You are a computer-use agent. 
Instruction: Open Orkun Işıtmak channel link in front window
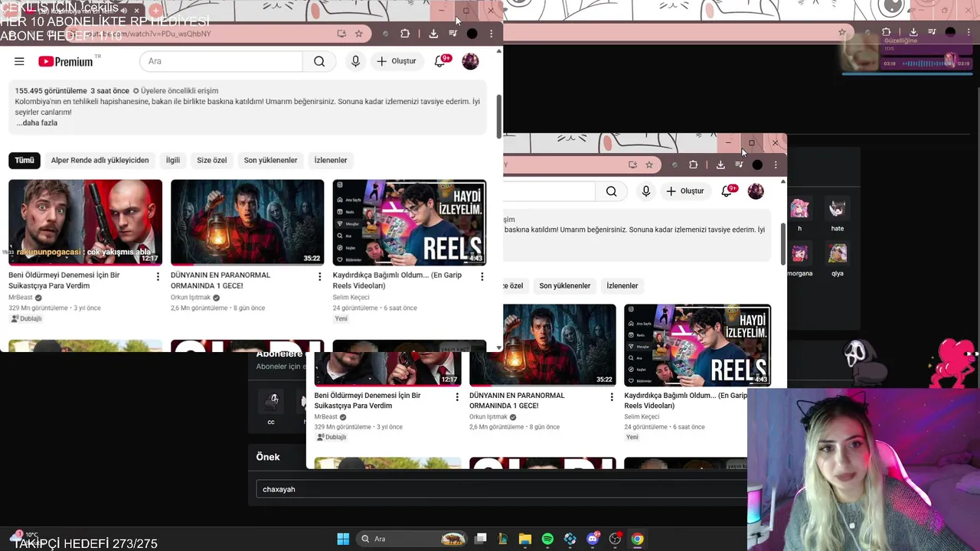[191, 297]
